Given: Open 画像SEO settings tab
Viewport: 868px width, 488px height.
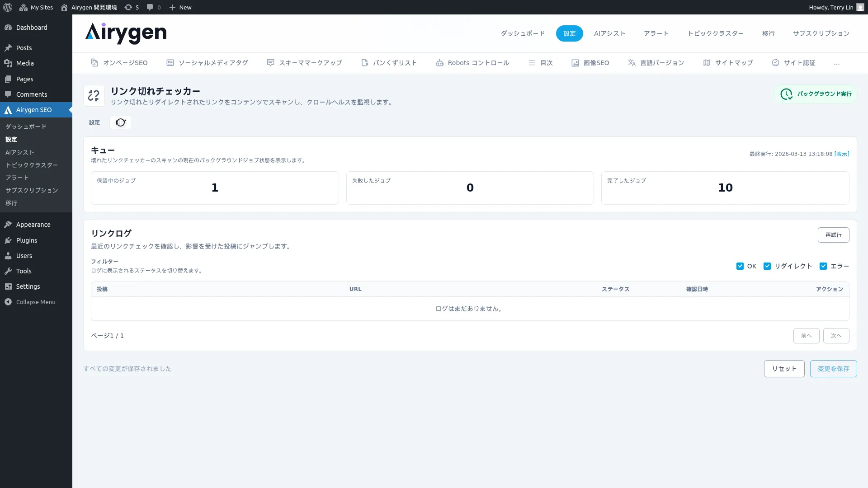Looking at the screenshot, I should (590, 63).
